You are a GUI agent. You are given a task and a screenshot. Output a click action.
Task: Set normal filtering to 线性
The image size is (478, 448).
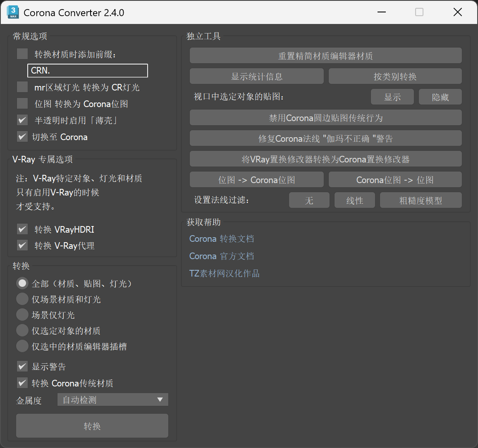pos(354,200)
